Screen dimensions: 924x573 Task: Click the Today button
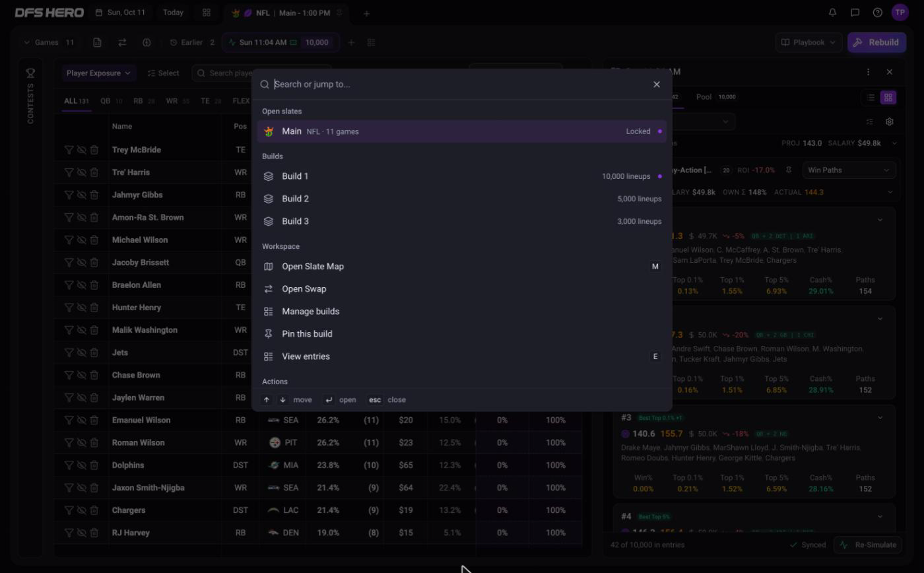pyautogui.click(x=173, y=13)
